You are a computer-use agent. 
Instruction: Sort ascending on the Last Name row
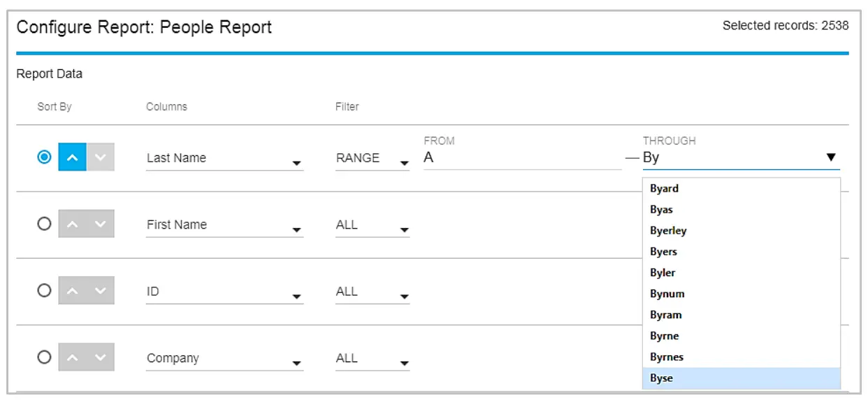point(72,157)
